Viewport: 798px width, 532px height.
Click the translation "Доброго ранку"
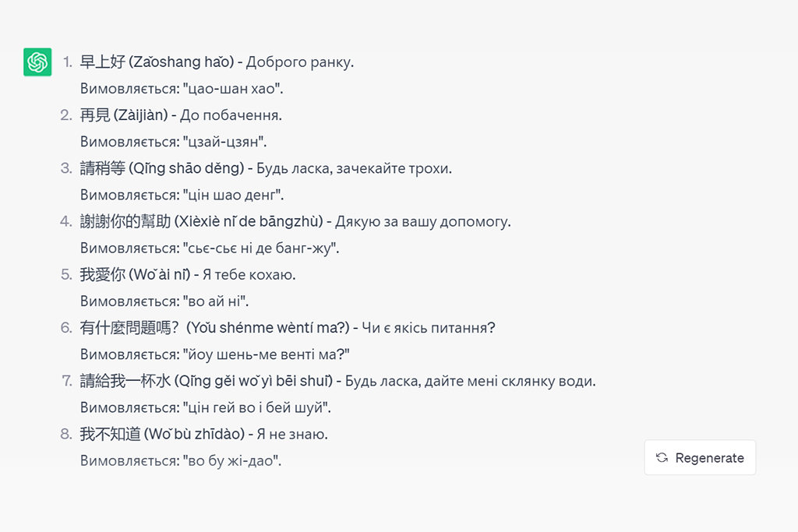pyautogui.click(x=299, y=62)
